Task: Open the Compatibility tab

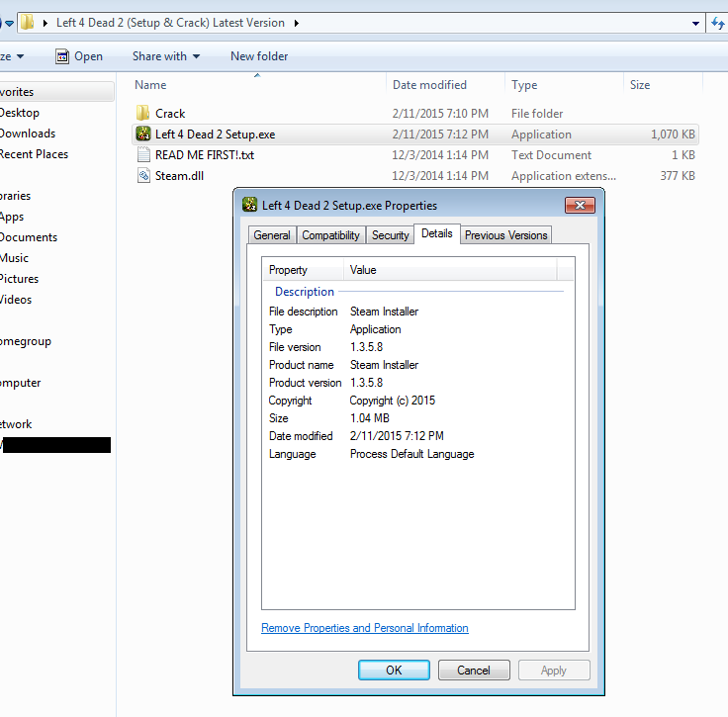Action: click(330, 235)
